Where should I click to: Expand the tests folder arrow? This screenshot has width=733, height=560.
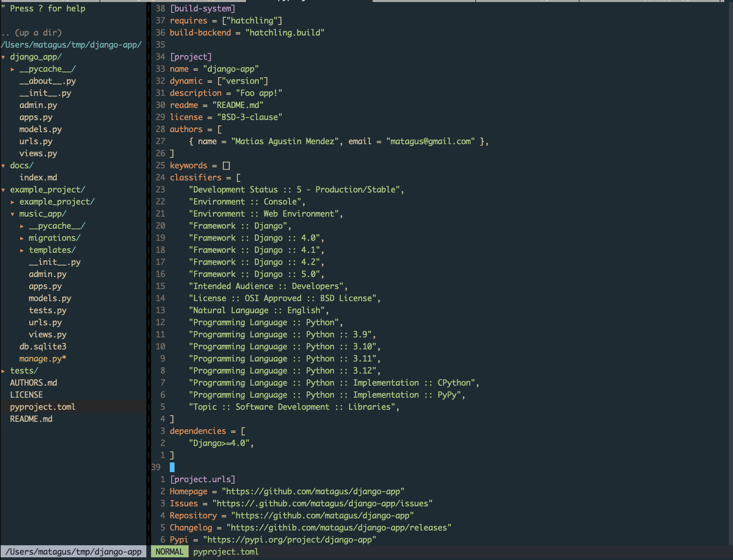pyautogui.click(x=3, y=371)
